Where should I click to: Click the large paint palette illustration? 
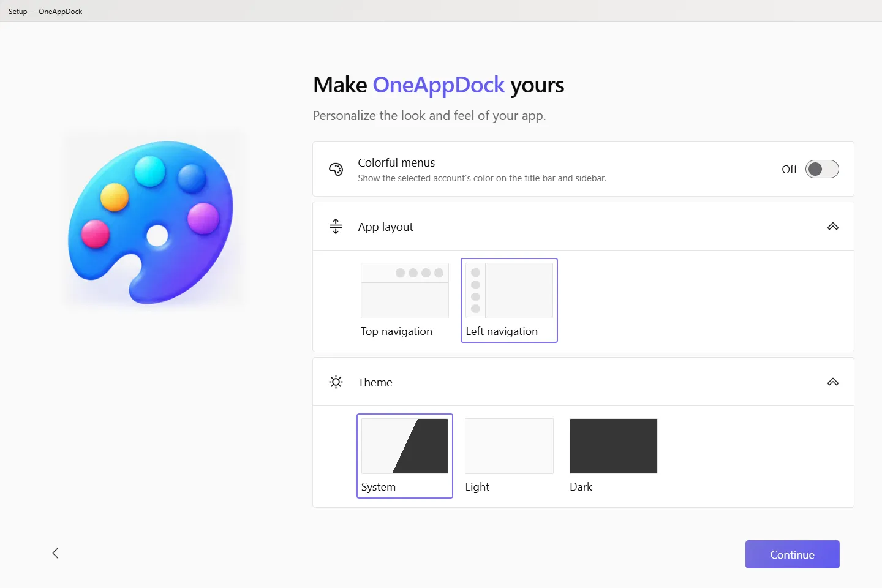point(151,222)
